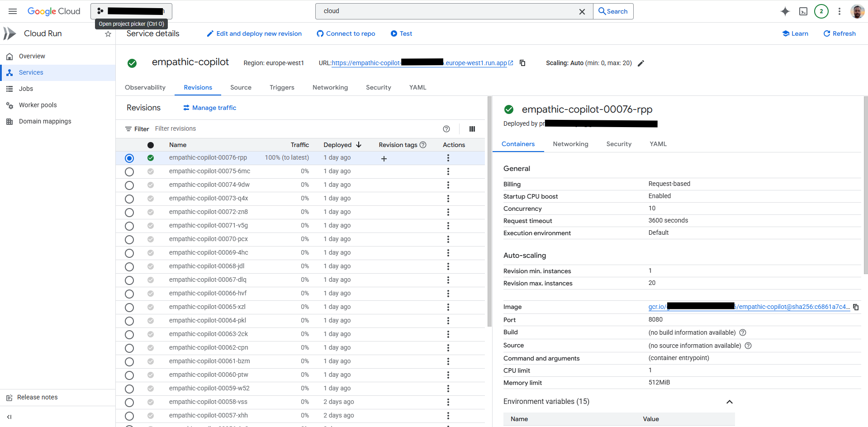
Task: Clear the search box text
Action: tap(582, 12)
